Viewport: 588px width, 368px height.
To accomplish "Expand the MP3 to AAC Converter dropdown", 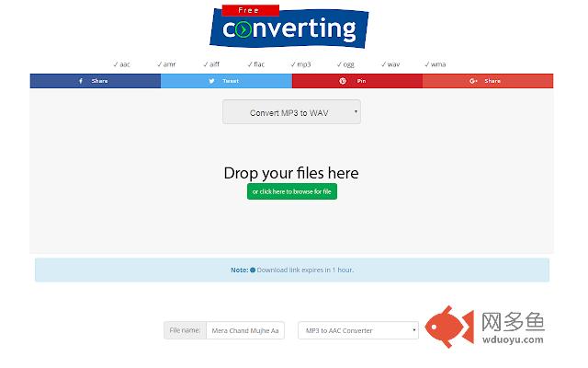I will click(358, 330).
